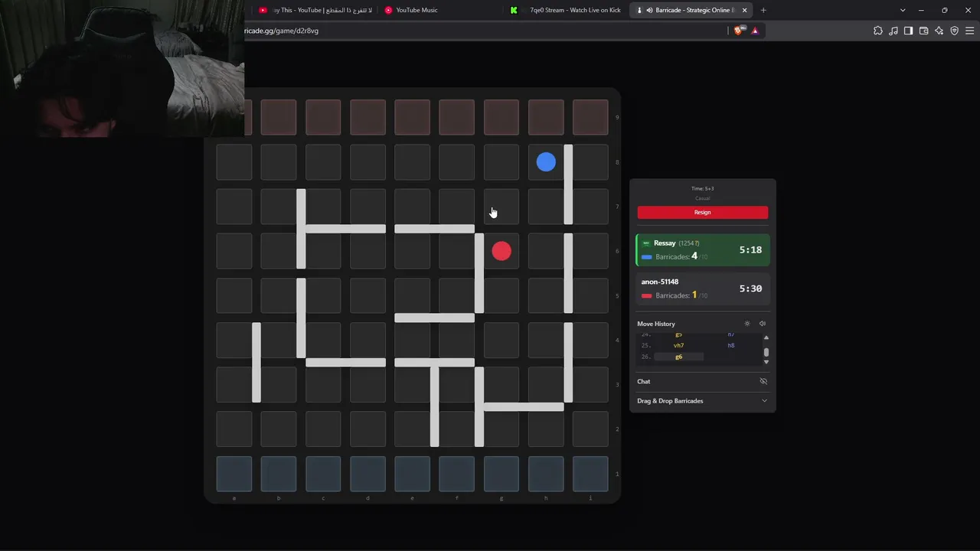This screenshot has height=551, width=980.
Task: Click the red Resign button
Action: pos(703,213)
